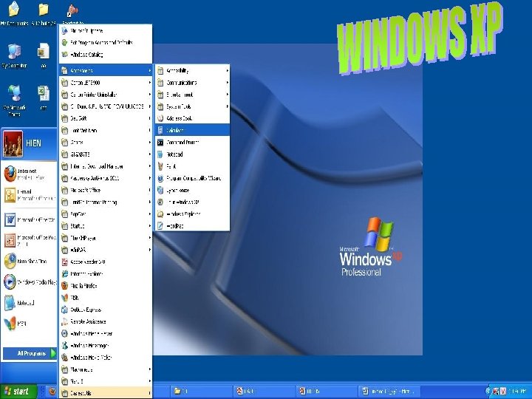Click the Program Compatibility Wizard icon
Viewport: 532px width, 399px height.
coord(160,178)
